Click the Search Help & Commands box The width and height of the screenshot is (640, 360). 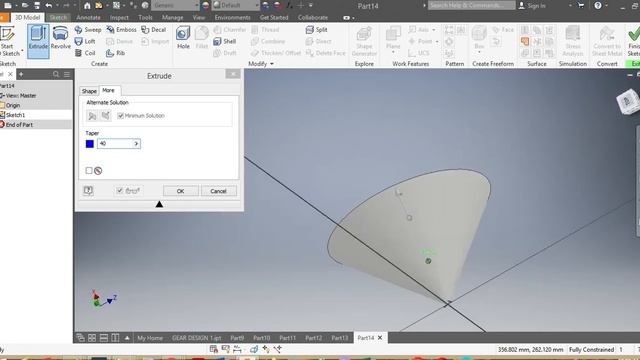click(472, 5)
